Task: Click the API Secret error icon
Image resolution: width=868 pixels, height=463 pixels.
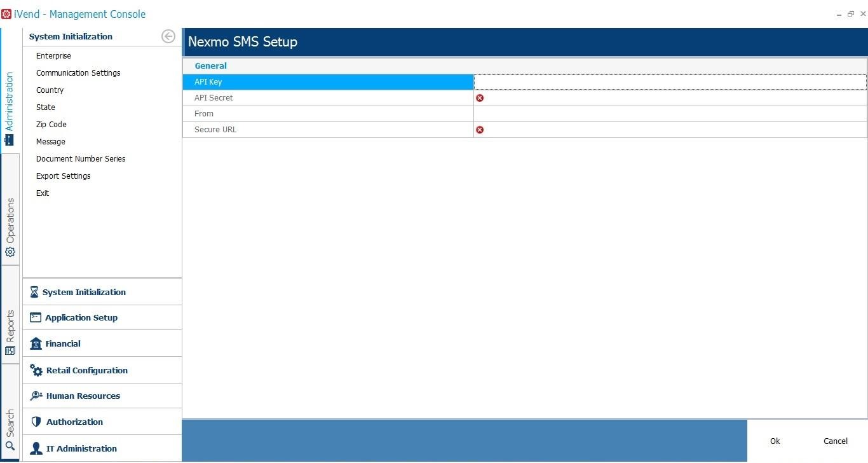Action: (x=480, y=98)
